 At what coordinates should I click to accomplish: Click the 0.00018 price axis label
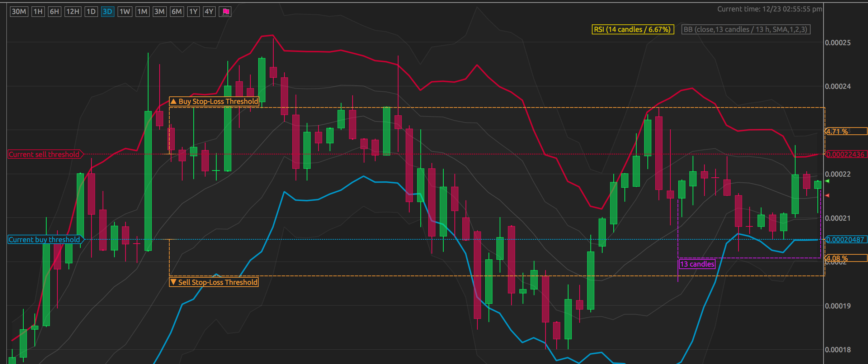pos(838,350)
